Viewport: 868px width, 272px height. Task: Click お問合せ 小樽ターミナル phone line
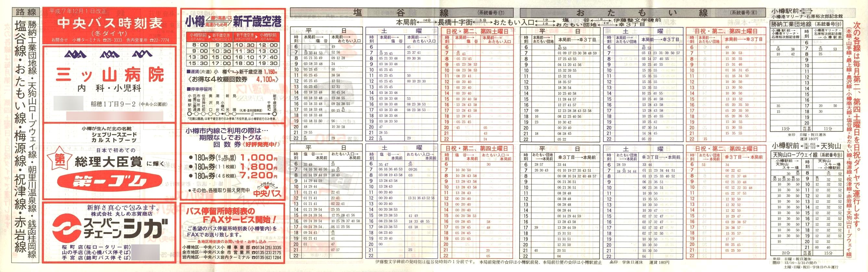(110, 40)
